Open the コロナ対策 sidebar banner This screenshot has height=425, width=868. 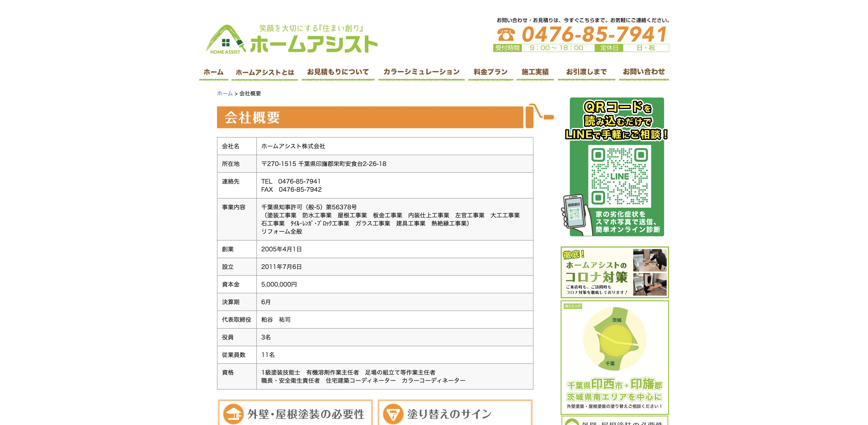click(615, 272)
